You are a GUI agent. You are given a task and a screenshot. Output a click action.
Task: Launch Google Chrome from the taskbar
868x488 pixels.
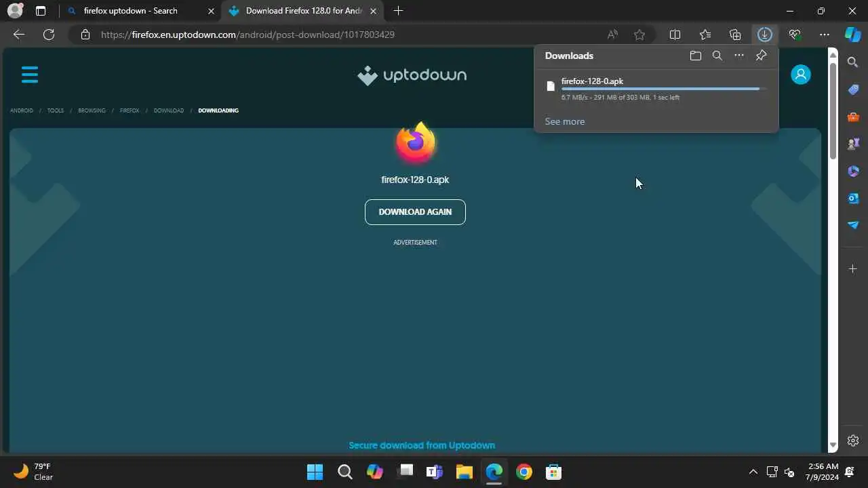point(524,472)
